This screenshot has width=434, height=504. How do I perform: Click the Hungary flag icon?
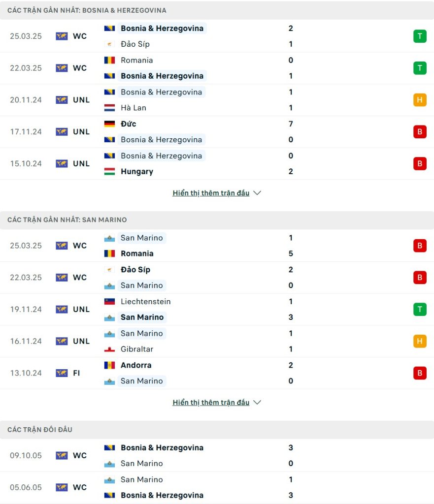[109, 172]
